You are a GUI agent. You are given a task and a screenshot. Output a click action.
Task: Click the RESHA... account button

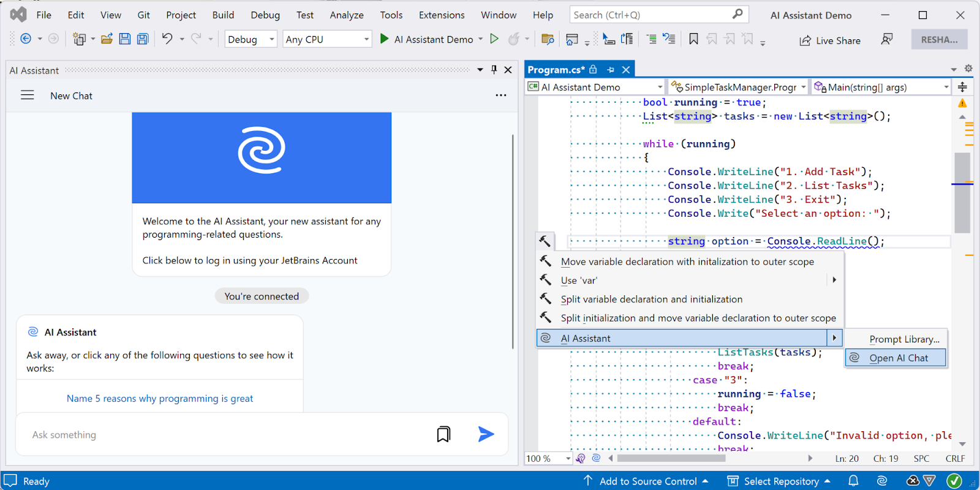pos(939,39)
